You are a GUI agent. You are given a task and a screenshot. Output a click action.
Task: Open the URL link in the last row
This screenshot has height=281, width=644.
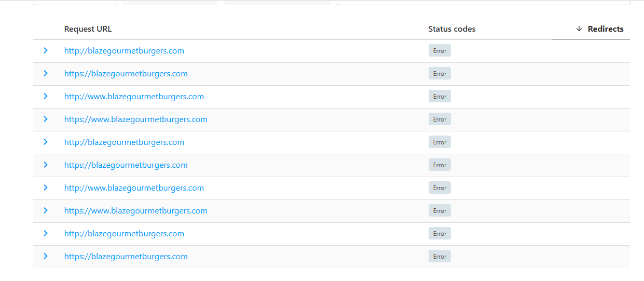click(126, 257)
